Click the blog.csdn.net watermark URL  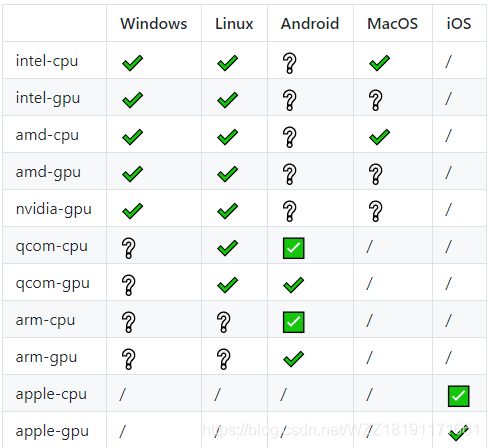342,430
